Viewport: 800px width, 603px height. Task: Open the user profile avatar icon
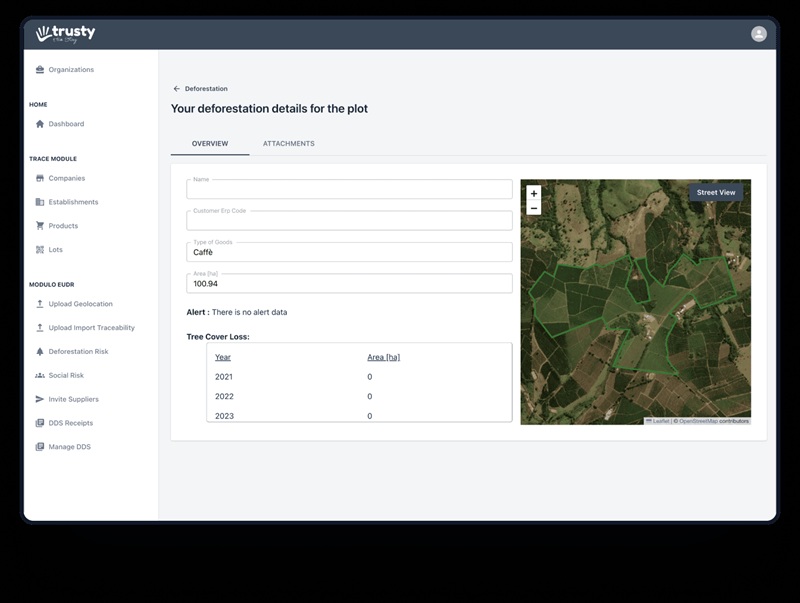759,34
